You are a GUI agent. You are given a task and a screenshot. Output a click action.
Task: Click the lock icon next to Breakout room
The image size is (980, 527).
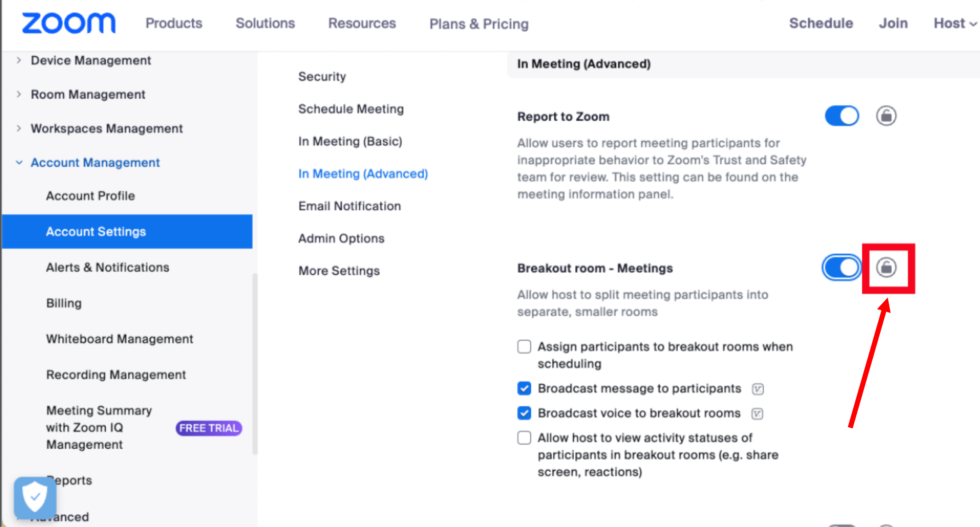(885, 268)
